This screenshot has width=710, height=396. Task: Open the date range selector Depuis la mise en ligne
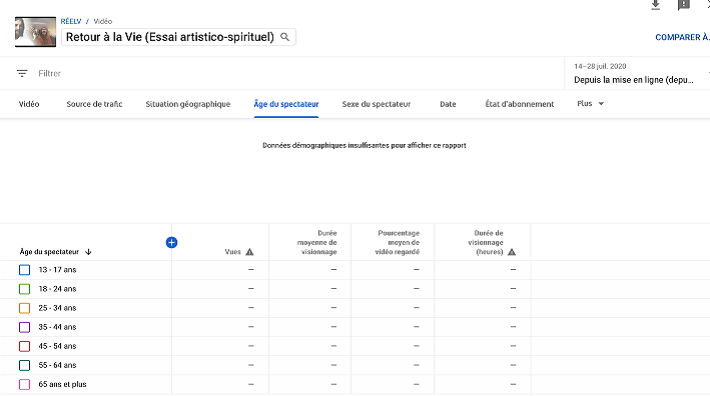(637, 73)
